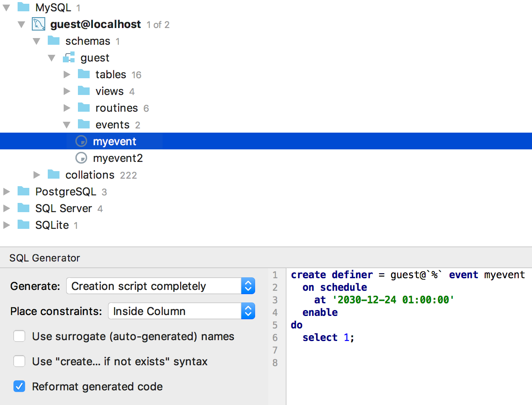The image size is (532, 405).
Task: Click the tables folder icon
Action: [84, 74]
